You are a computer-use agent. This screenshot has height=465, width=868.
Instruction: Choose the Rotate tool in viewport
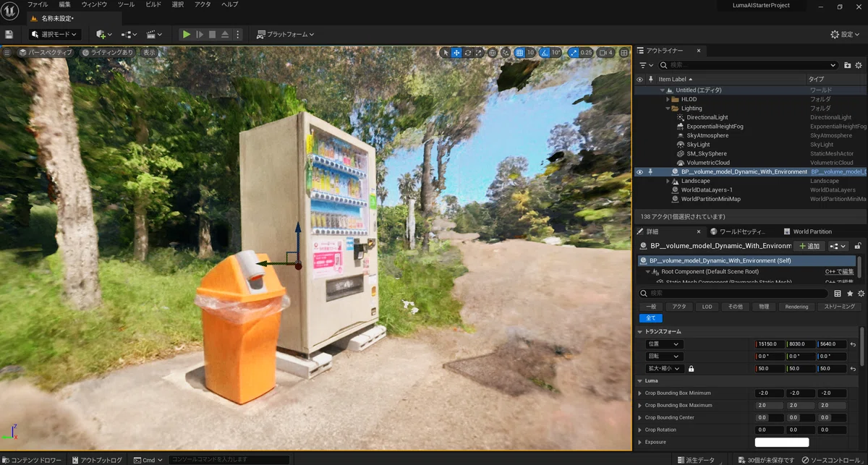click(468, 52)
